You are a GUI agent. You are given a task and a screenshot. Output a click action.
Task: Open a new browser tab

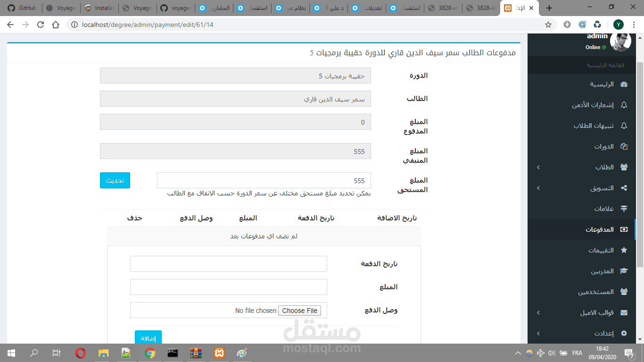(x=549, y=8)
